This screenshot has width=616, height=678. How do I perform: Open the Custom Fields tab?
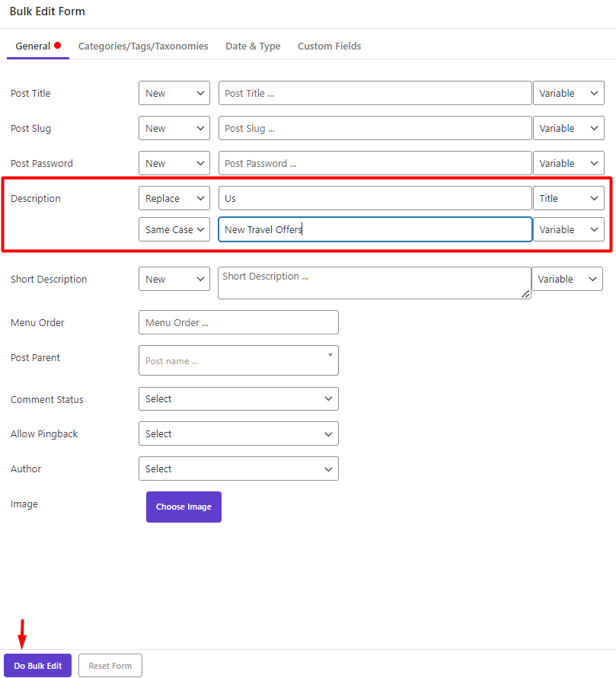(329, 46)
